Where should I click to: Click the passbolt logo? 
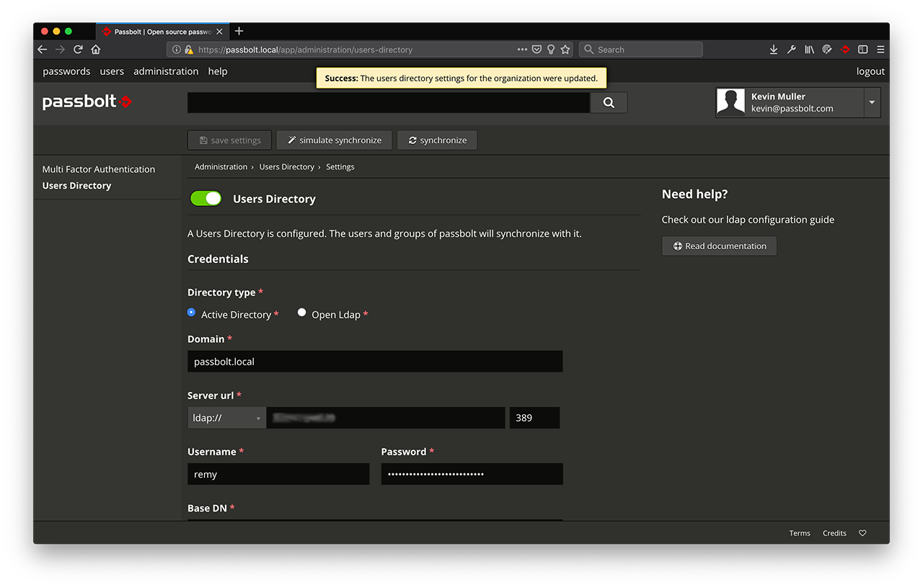pyautogui.click(x=87, y=102)
